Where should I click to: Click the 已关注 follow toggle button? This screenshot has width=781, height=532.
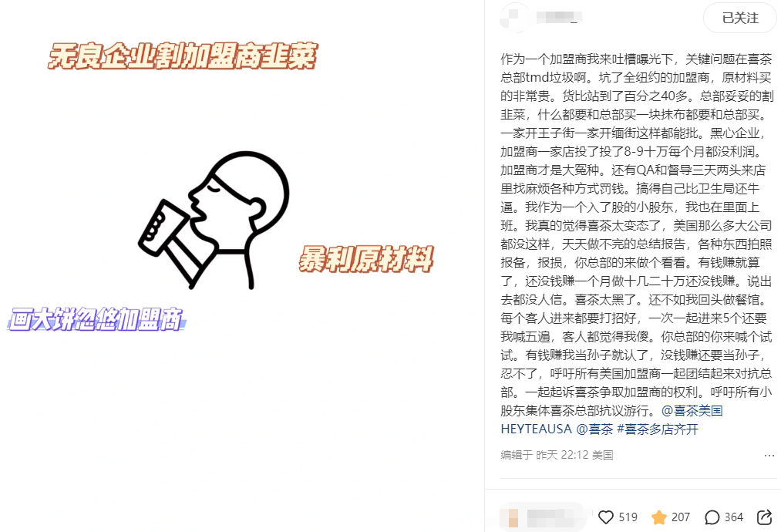click(x=740, y=18)
